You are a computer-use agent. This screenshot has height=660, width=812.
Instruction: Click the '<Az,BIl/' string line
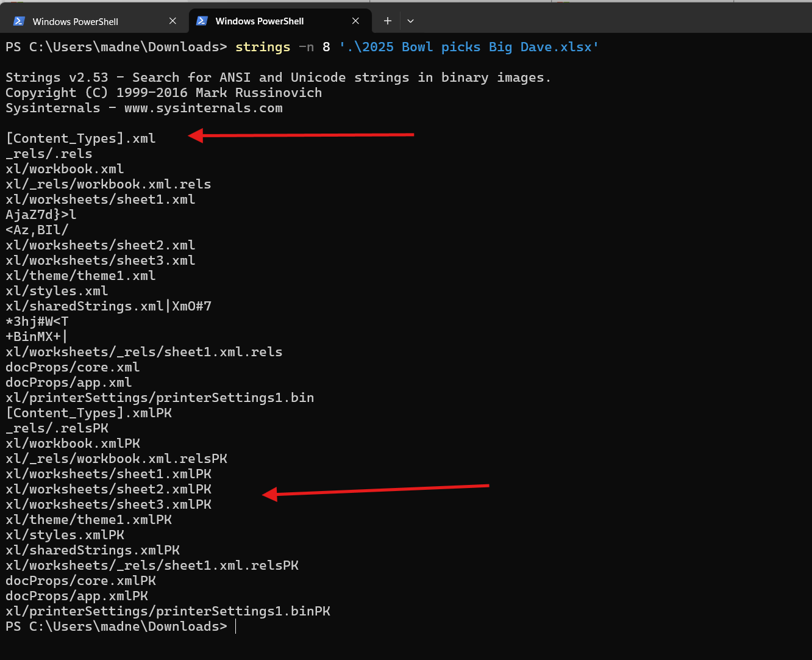37,230
